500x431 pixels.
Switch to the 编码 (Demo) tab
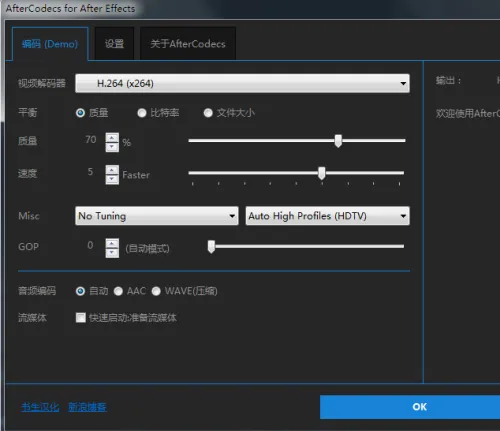[x=50, y=44]
